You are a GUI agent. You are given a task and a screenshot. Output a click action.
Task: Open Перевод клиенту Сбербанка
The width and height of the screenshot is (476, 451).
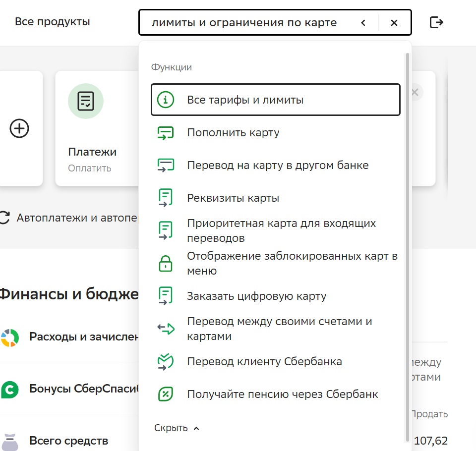(264, 361)
